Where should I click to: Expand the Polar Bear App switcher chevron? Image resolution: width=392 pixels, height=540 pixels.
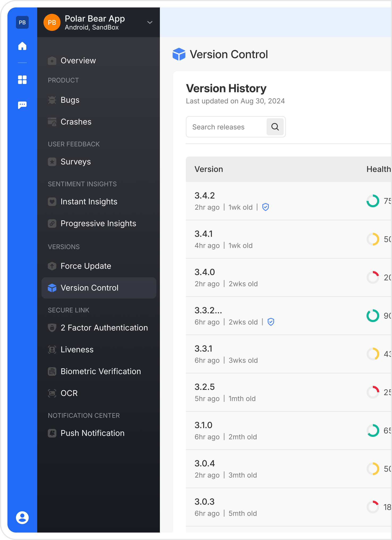tap(150, 23)
